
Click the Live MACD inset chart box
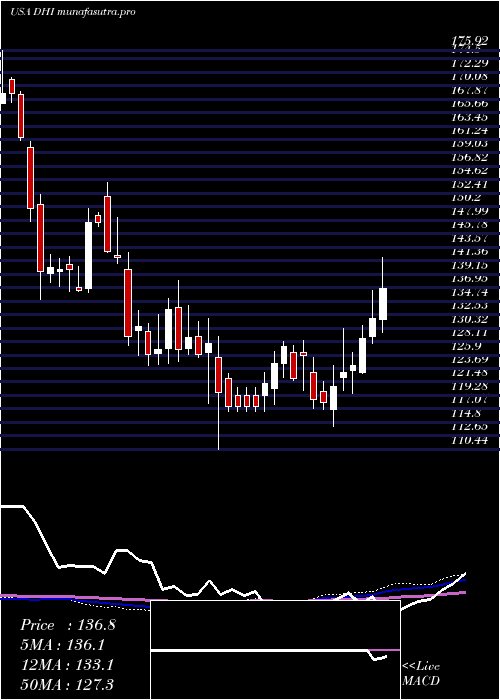275,650
